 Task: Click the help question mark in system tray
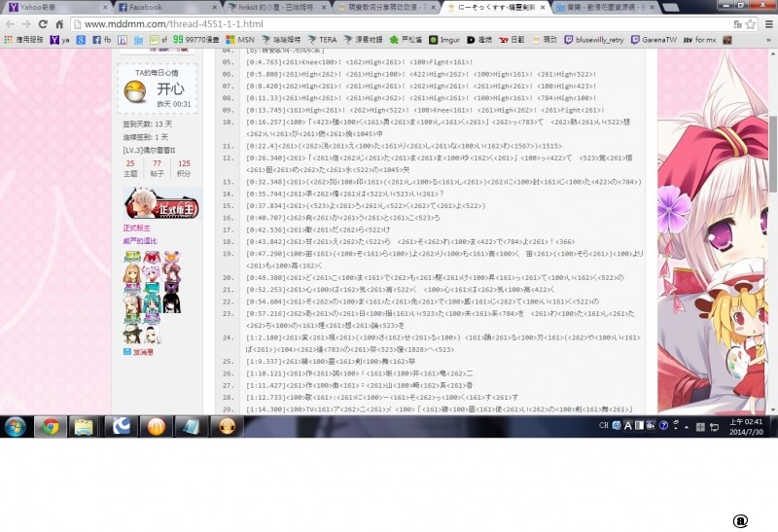[663, 426]
